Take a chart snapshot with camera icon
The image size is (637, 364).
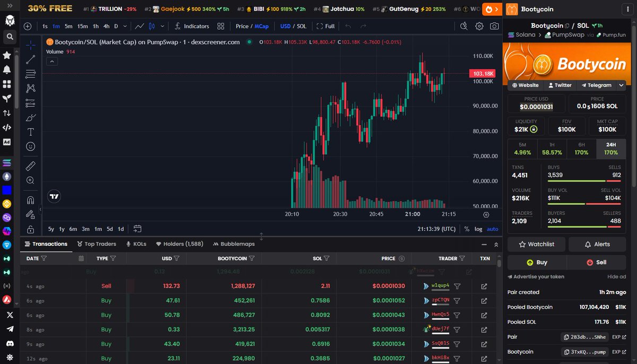[494, 26]
